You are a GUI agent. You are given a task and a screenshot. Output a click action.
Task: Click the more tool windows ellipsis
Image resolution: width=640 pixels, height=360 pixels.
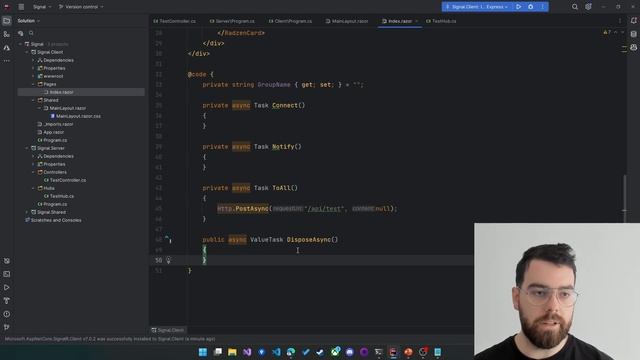(x=7, y=60)
